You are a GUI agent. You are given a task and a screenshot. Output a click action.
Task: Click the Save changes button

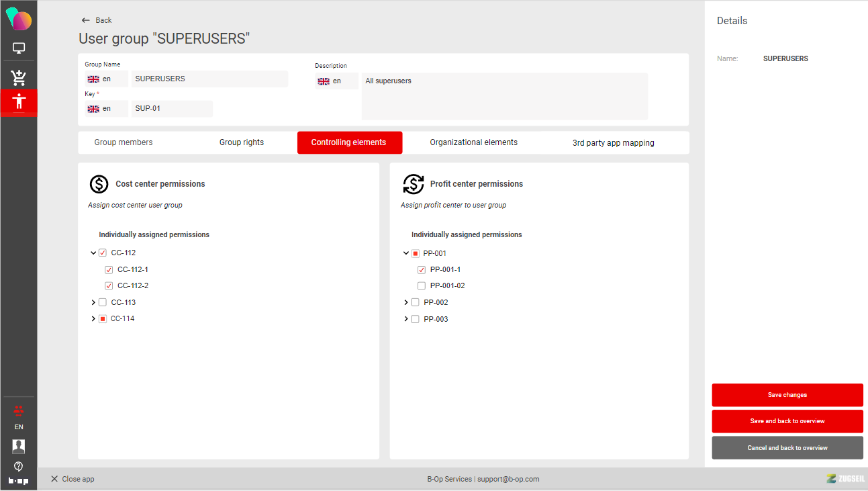coord(787,395)
